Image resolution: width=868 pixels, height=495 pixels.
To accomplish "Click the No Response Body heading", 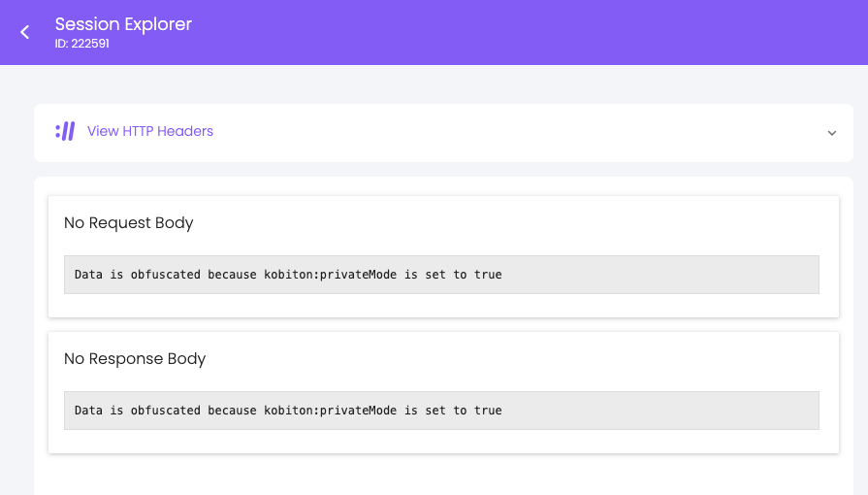I will click(x=135, y=359).
